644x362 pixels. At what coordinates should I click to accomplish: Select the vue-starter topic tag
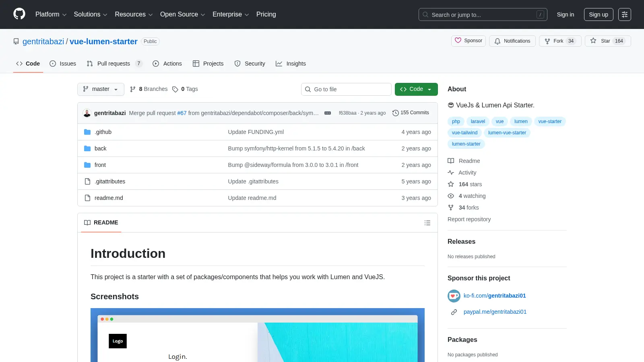[x=550, y=121]
